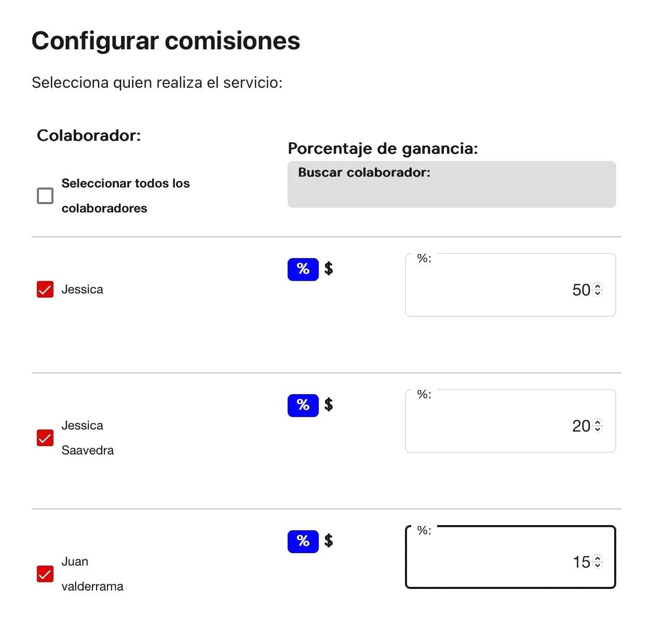The height and width of the screenshot is (644, 650).
Task: Click the Porcentaje de ganancia label
Action: [383, 149]
